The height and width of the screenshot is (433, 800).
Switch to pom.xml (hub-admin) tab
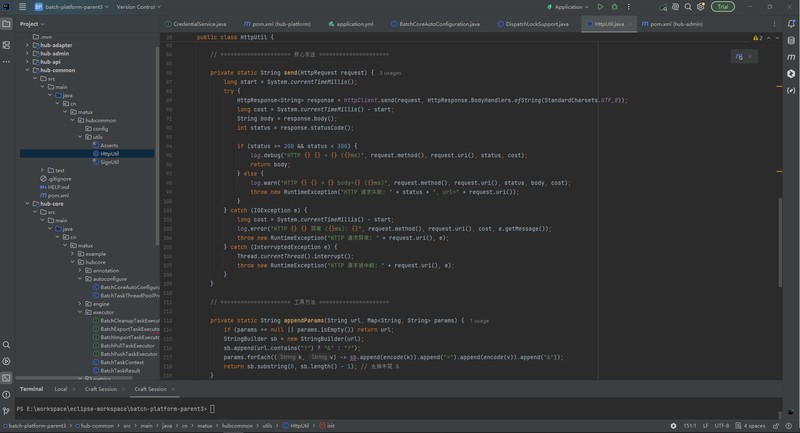tap(672, 24)
